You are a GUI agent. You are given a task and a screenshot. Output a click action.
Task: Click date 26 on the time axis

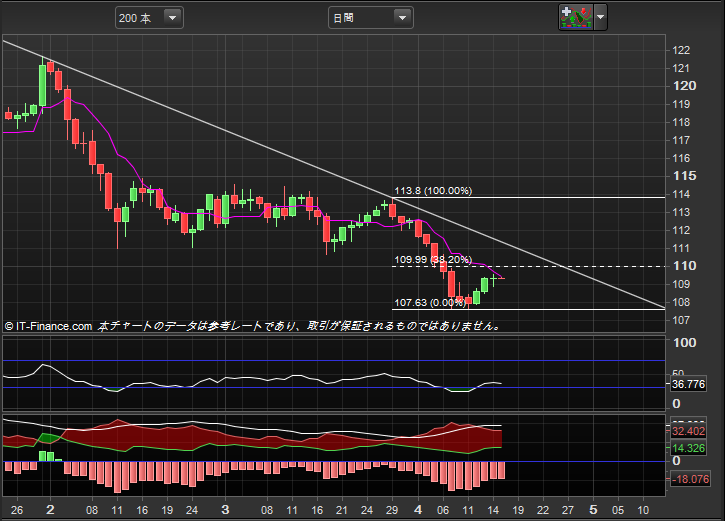tap(17, 510)
